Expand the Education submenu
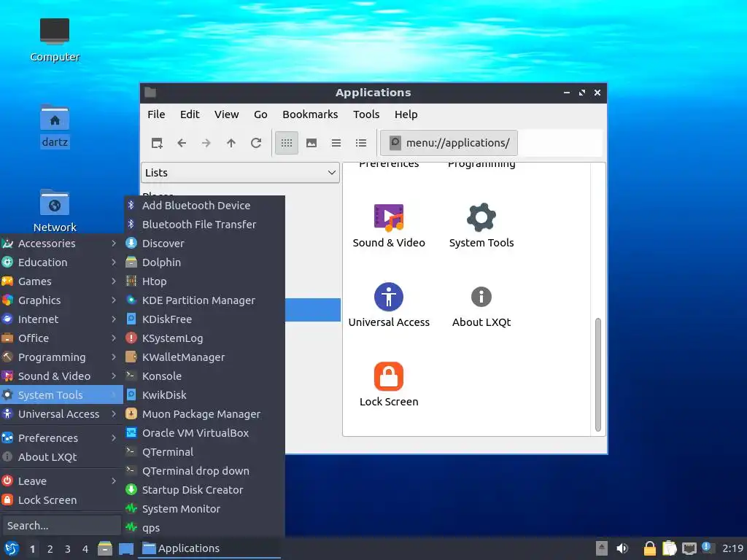Image resolution: width=747 pixels, height=560 pixels. (61, 262)
